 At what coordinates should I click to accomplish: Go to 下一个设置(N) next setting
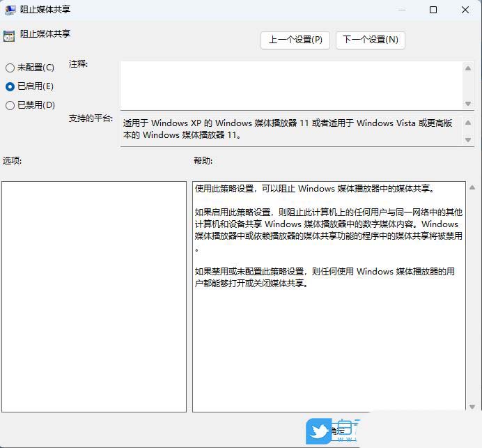tap(370, 40)
